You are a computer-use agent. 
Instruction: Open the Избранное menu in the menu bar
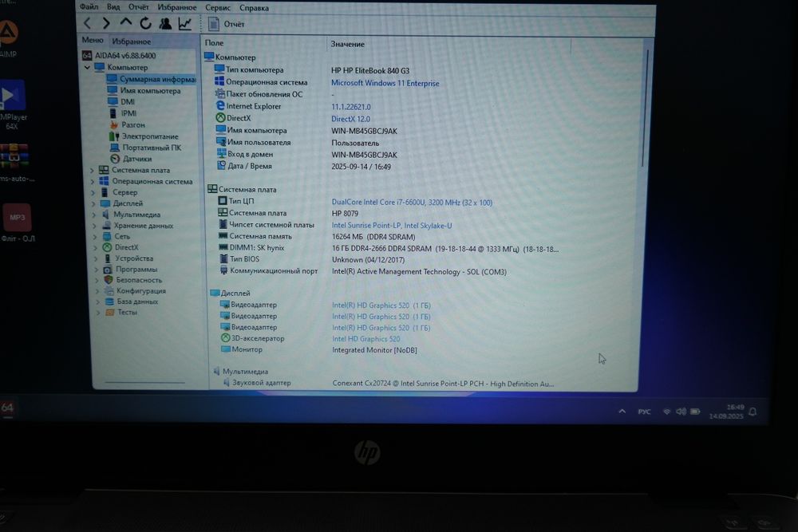[x=176, y=8]
